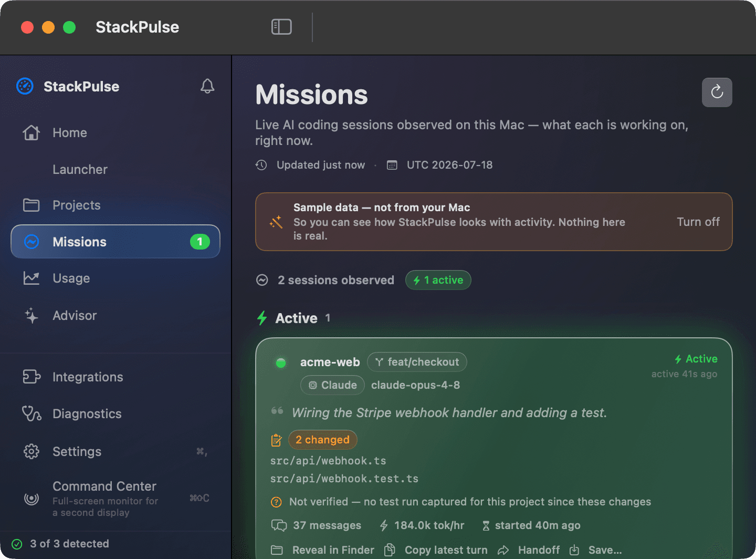
Task: Click the 2 changed badge
Action: point(322,440)
